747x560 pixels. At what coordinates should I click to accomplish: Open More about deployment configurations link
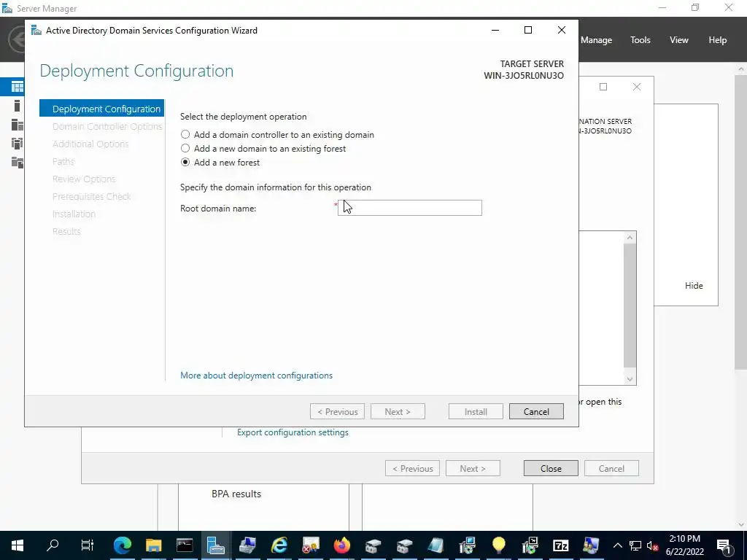(256, 376)
